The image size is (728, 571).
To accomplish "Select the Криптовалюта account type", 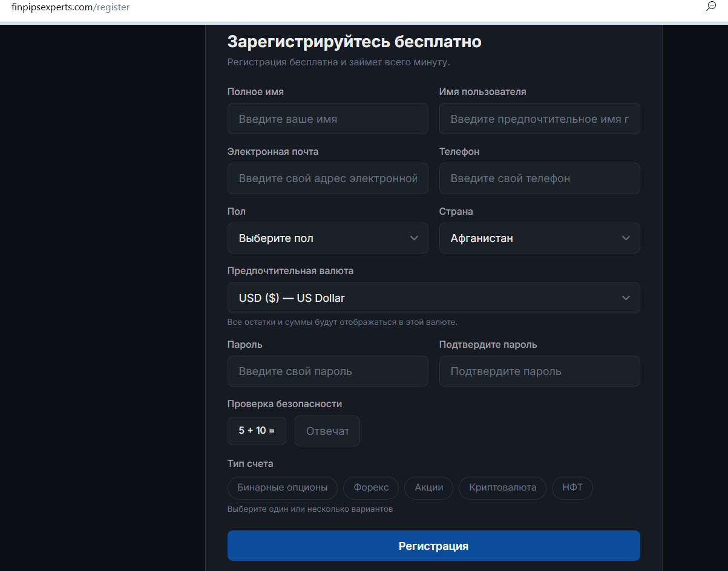I will pyautogui.click(x=502, y=488).
